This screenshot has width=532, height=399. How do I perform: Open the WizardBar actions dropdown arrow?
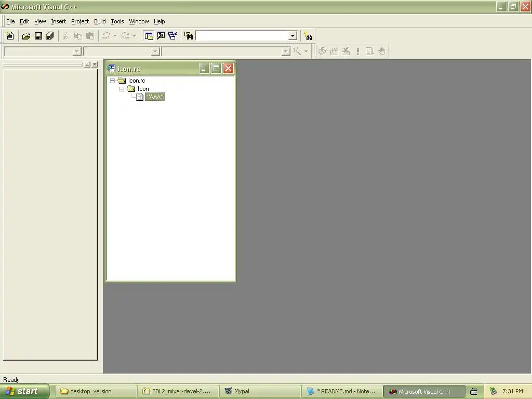point(306,51)
